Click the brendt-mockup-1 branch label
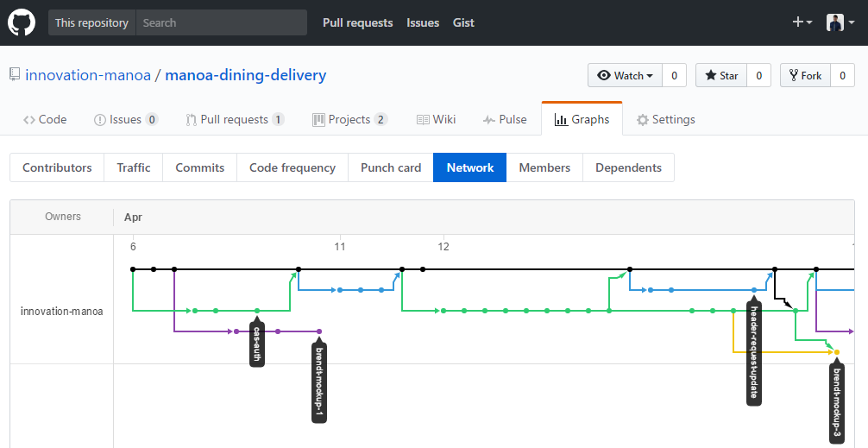The width and height of the screenshot is (868, 448). 319,382
